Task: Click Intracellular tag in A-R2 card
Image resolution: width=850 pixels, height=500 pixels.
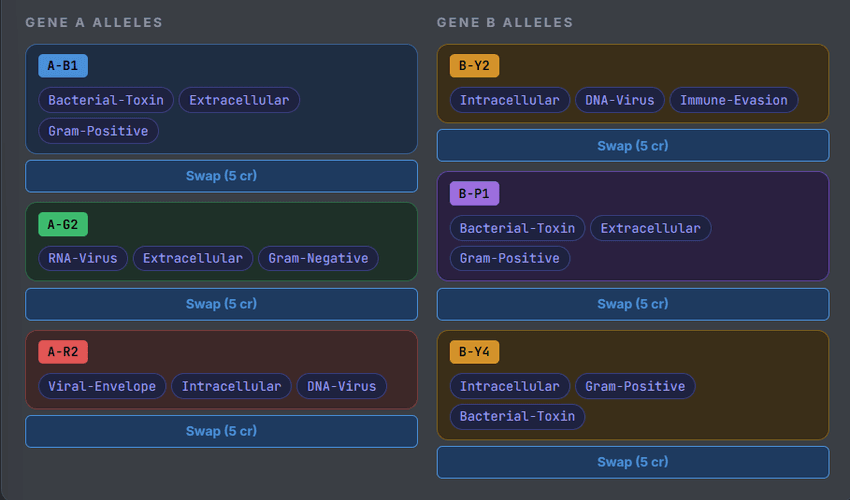Action: 231,386
